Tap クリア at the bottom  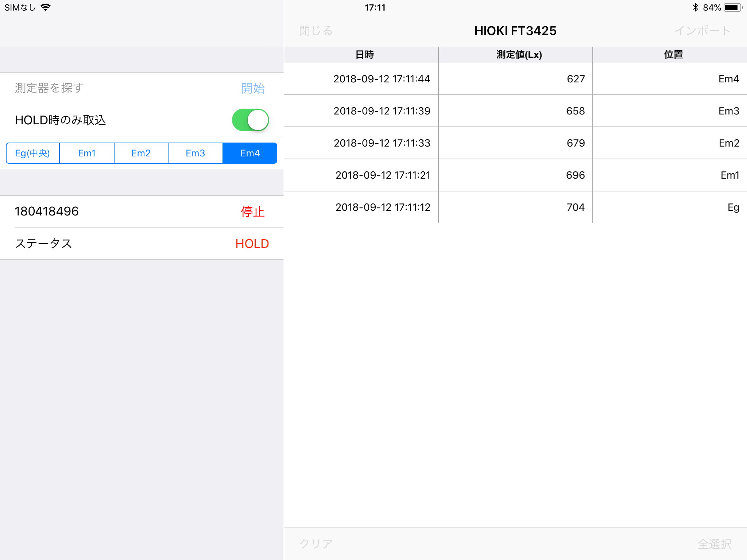pyautogui.click(x=316, y=544)
